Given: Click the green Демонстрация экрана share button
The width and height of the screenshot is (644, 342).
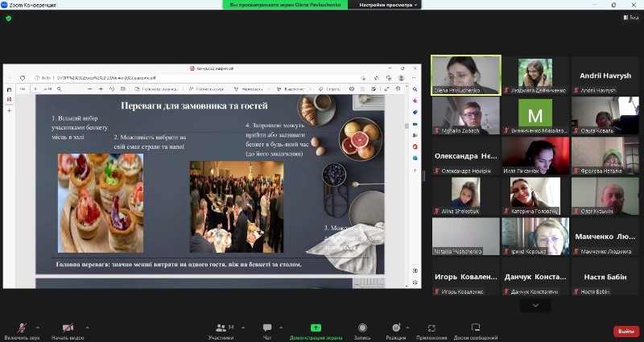Looking at the screenshot, I should point(316,329).
